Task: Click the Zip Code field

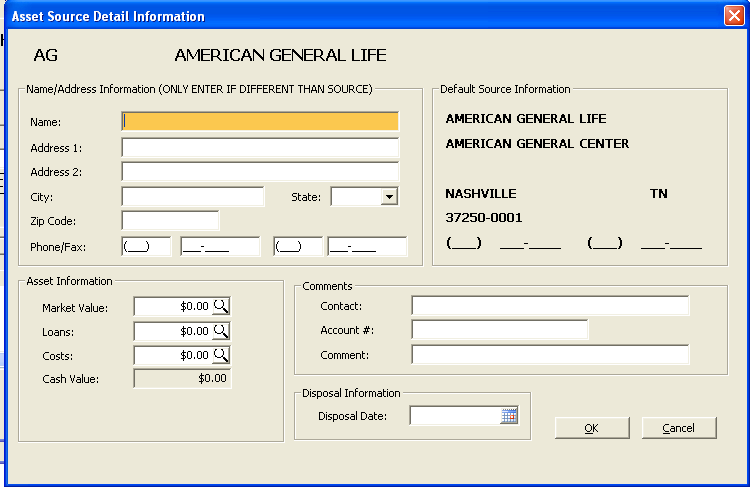Action: (x=170, y=221)
